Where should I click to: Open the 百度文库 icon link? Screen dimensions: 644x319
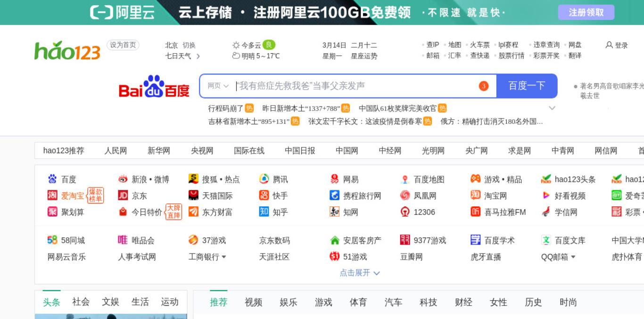(x=563, y=240)
